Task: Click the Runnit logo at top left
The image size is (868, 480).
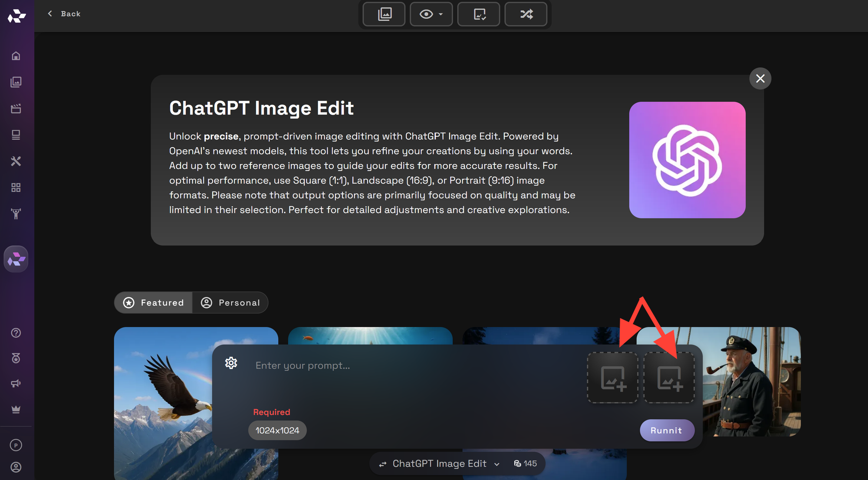Action: (x=16, y=16)
